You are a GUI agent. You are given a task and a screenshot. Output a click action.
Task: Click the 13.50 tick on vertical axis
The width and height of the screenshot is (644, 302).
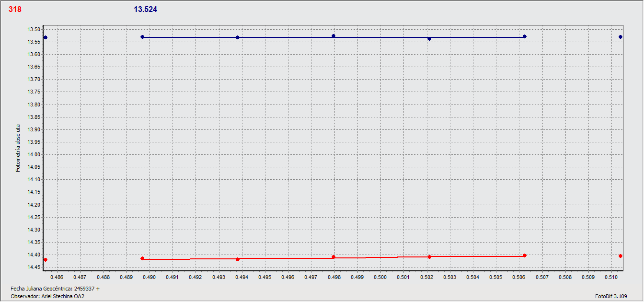click(34, 29)
